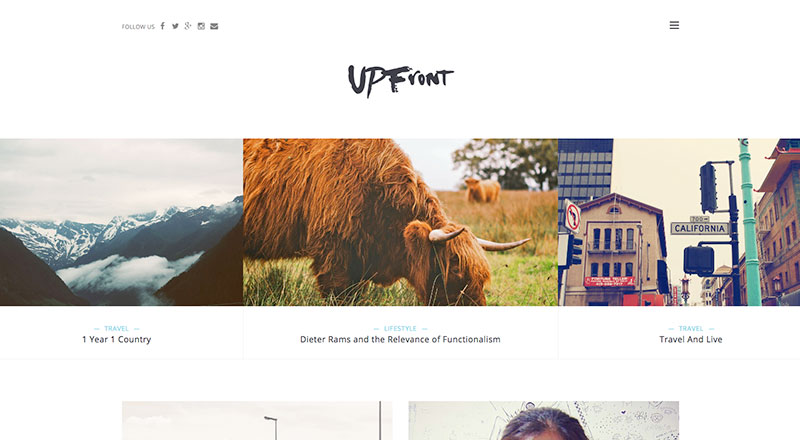Open the Travel And Live post

click(x=691, y=339)
